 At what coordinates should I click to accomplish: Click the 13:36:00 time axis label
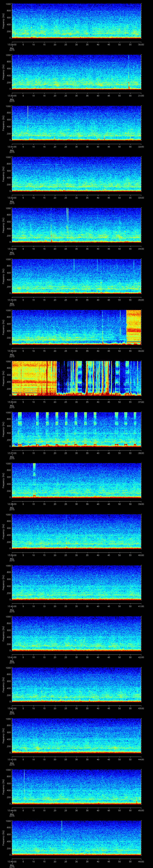[x=12, y=402]
